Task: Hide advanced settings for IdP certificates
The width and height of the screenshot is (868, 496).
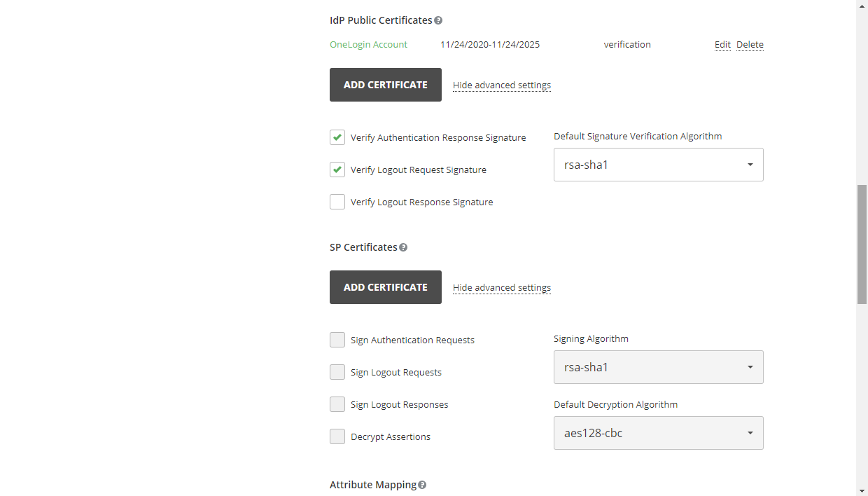Action: [x=501, y=85]
